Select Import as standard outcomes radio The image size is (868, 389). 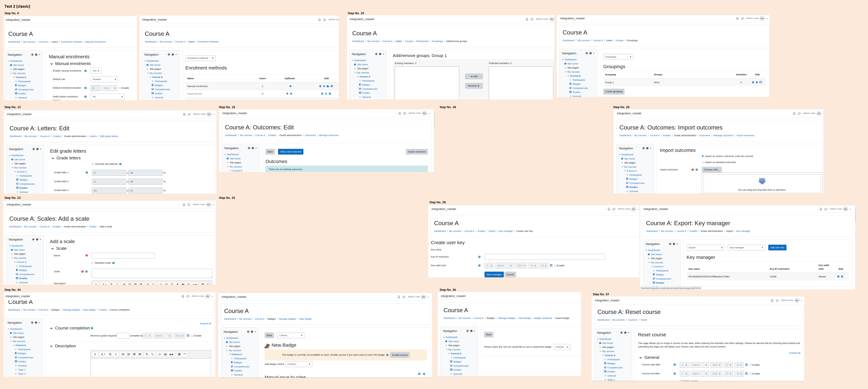(x=703, y=162)
